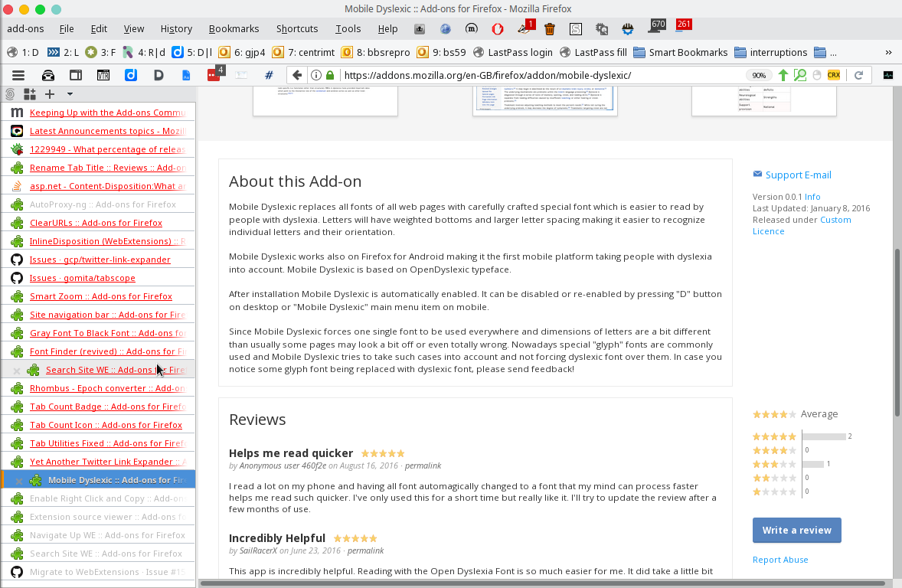
Task: Click the orange trash bin icon
Action: [549, 29]
